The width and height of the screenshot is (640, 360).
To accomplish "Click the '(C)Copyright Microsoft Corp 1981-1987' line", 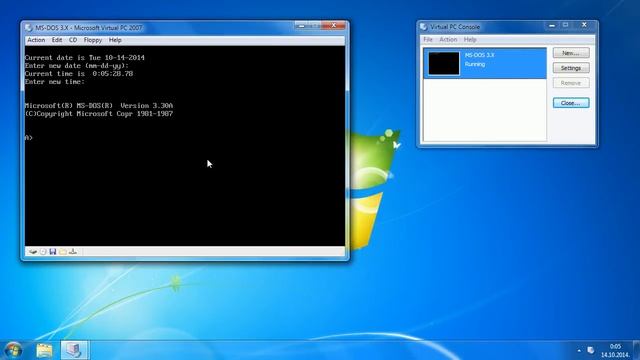I will pyautogui.click(x=99, y=114).
